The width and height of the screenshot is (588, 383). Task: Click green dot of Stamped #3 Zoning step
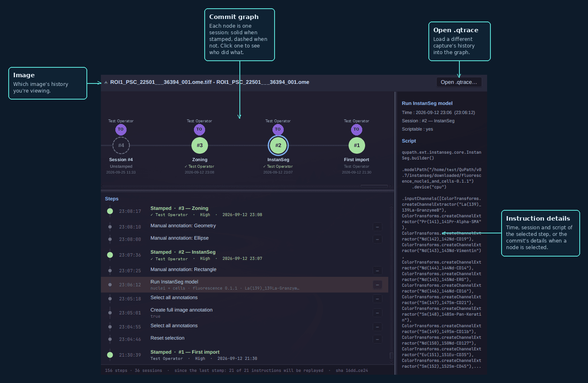pos(110,211)
